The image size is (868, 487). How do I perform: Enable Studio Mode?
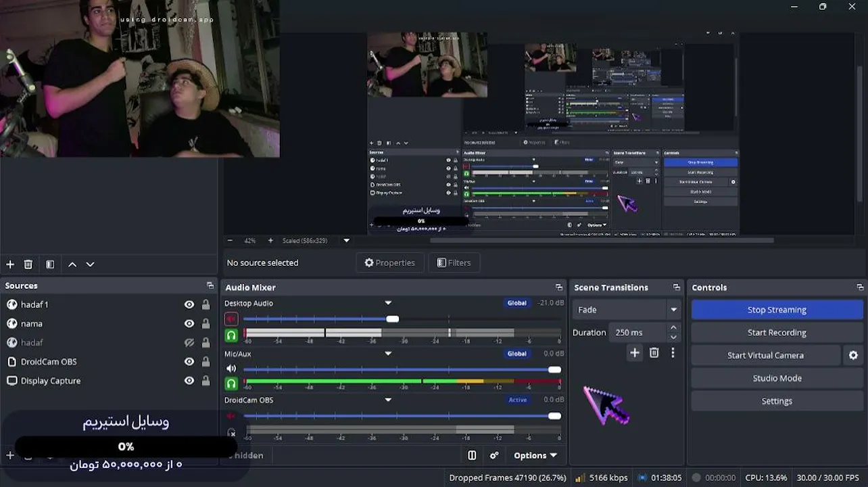point(777,378)
